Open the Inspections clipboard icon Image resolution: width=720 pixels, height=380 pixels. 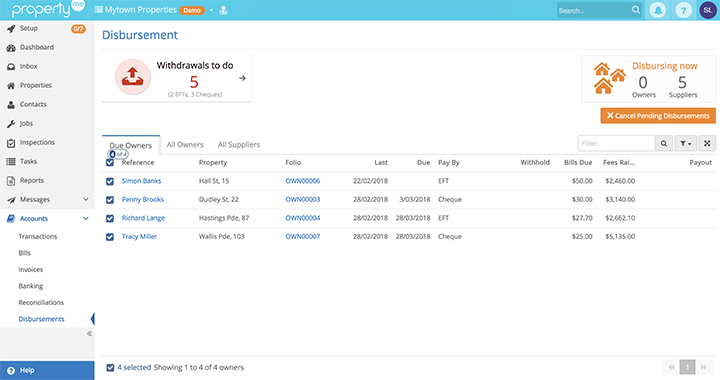[x=11, y=143]
